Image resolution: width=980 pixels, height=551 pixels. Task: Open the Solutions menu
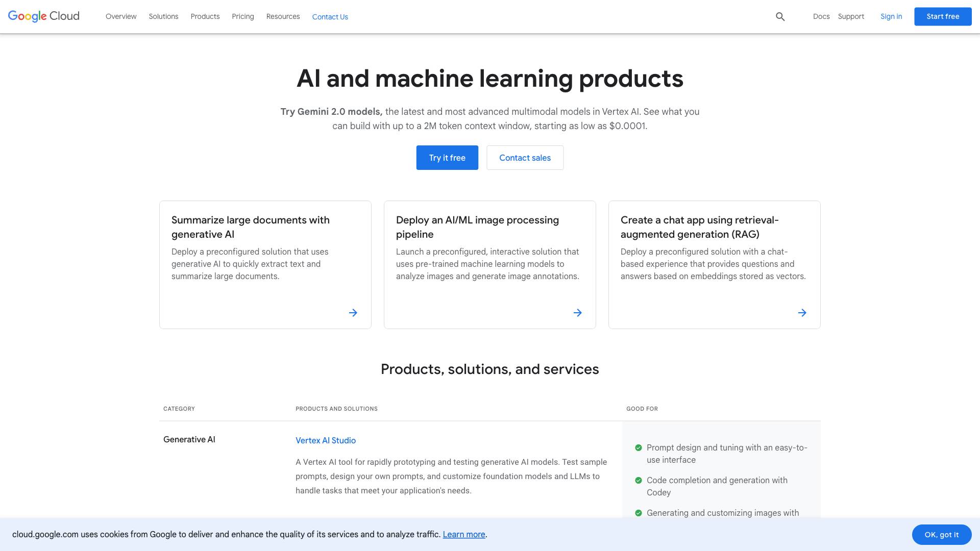point(163,17)
